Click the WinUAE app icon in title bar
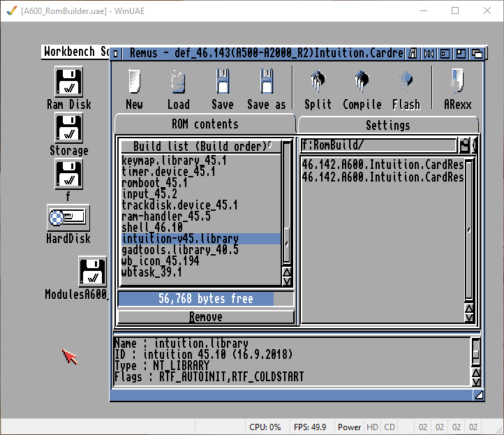 (12, 11)
